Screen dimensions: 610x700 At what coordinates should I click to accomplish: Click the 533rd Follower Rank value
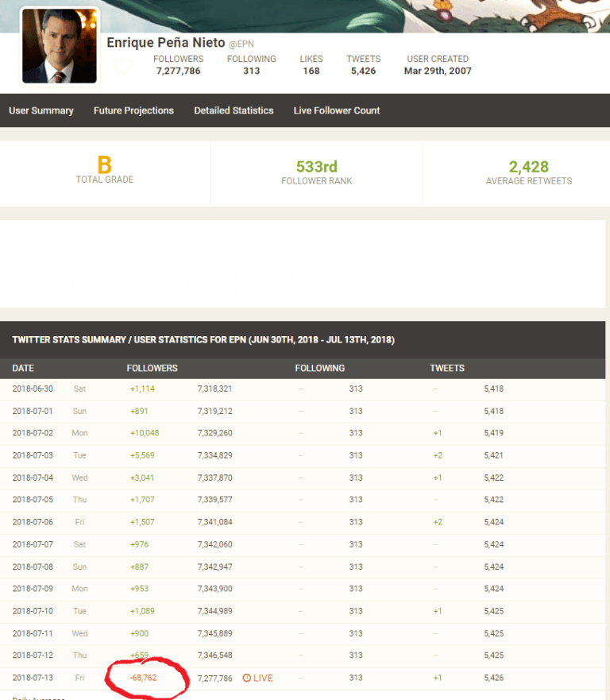316,167
